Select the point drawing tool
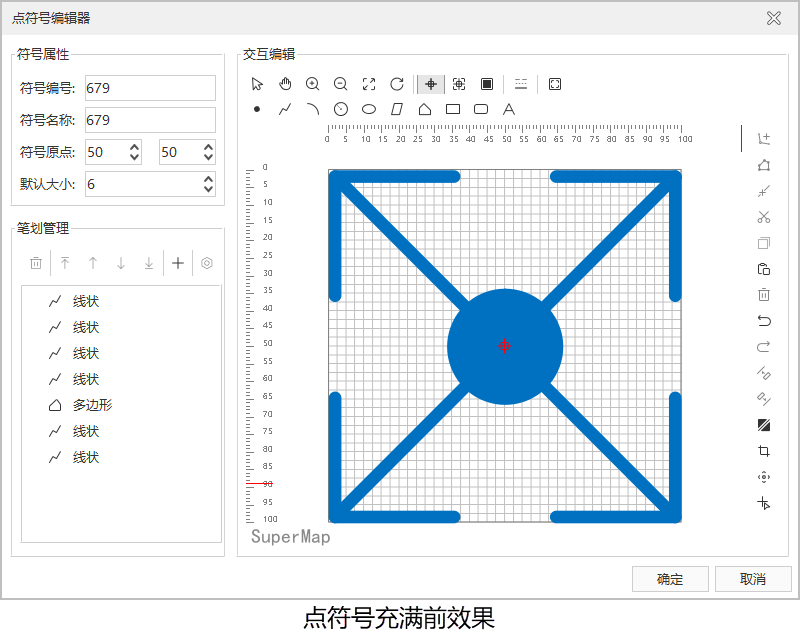Viewport: 800px width, 640px height. (x=257, y=109)
